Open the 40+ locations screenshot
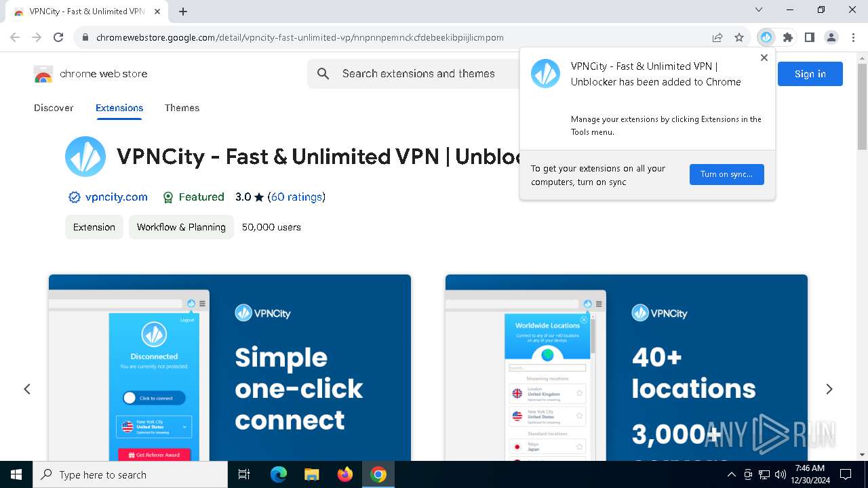Viewport: 868px width, 488px height. pyautogui.click(x=627, y=367)
